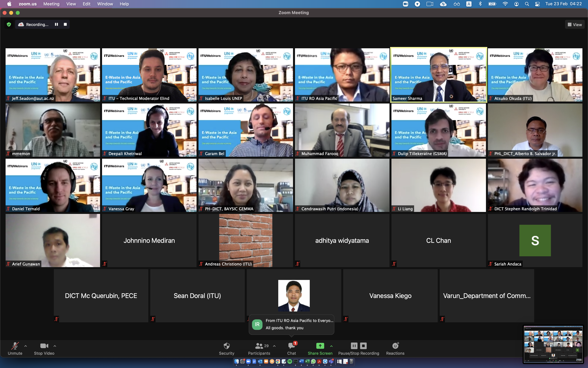Open the Reactions emoji menu
Image resolution: width=588 pixels, height=368 pixels.
point(395,348)
